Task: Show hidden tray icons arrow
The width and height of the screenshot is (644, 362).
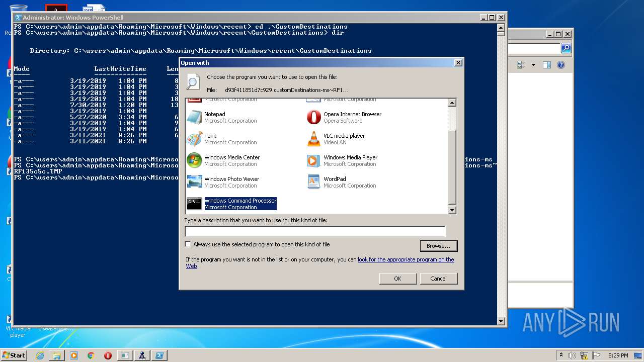Action: tap(561, 355)
